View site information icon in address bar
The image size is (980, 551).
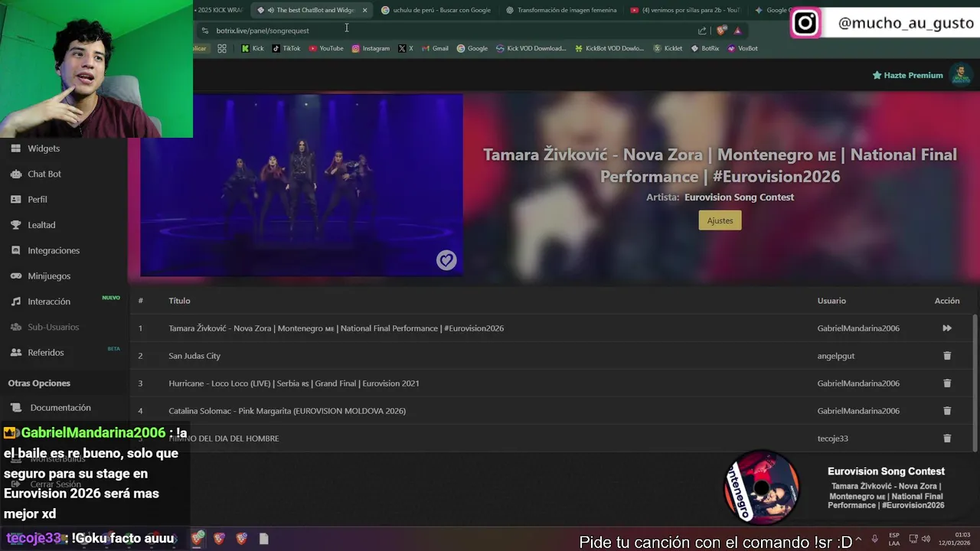pyautogui.click(x=204, y=31)
